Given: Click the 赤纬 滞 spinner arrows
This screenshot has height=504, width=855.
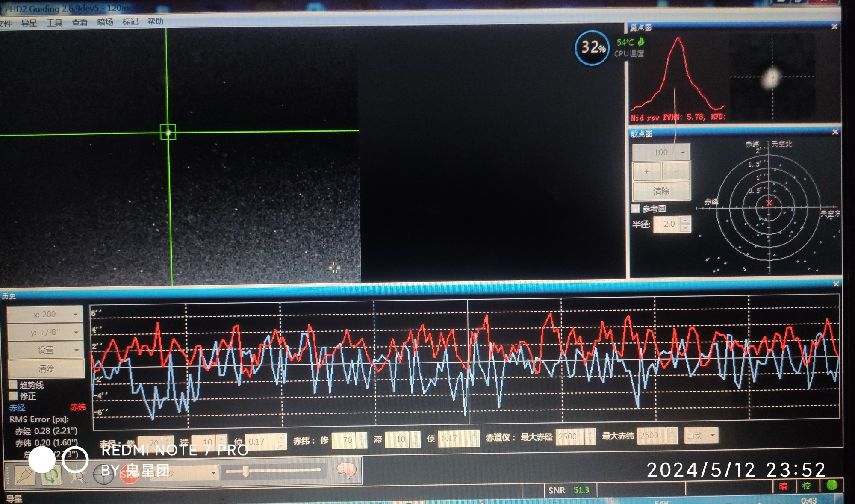Looking at the screenshot, I should tap(415, 439).
